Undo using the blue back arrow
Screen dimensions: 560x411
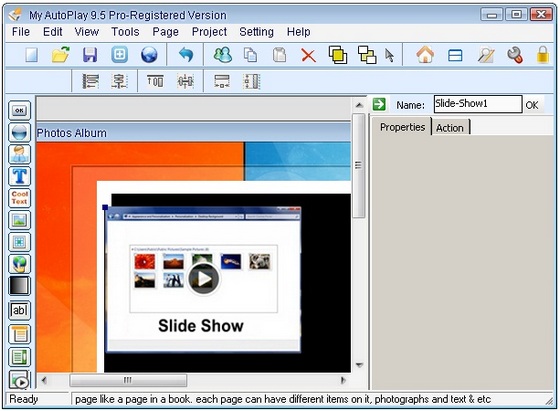(x=186, y=55)
